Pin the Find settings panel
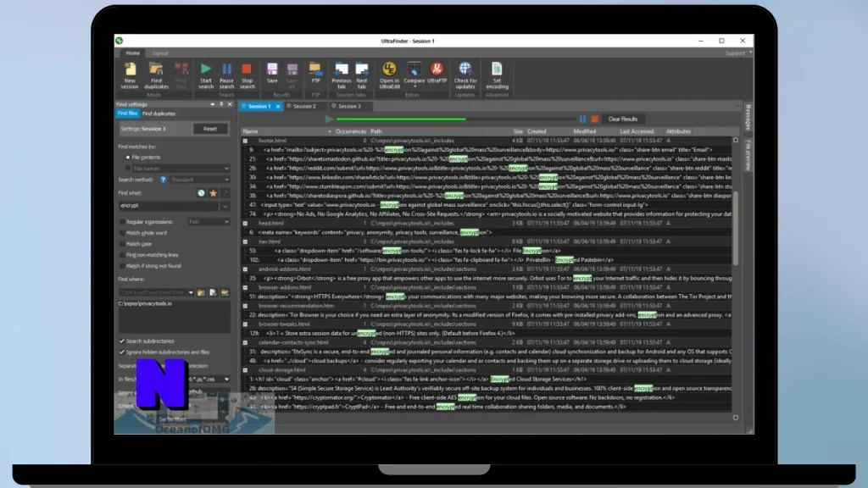This screenshot has width=868, height=488. point(221,104)
